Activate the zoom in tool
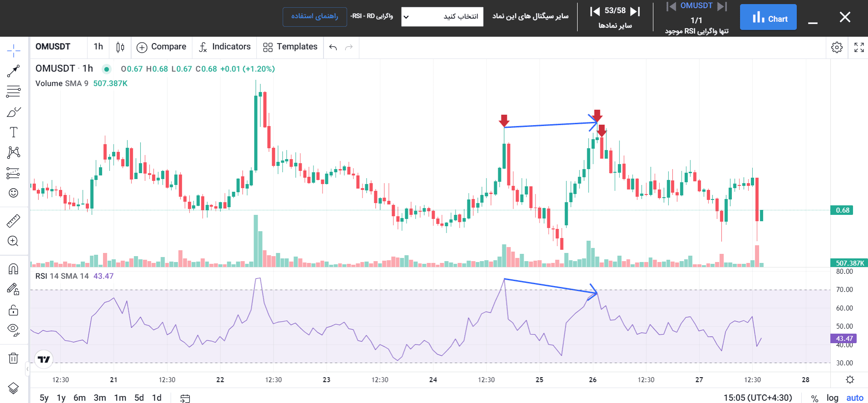 coord(14,241)
